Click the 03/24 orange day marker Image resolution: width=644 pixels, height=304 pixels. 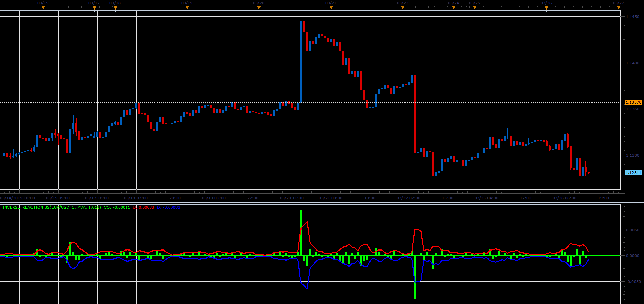coord(454,8)
